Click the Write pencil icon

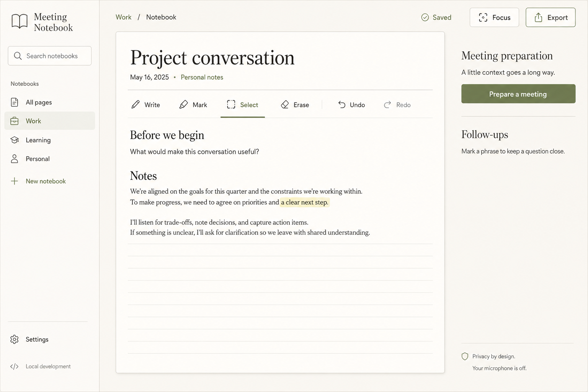[136, 105]
